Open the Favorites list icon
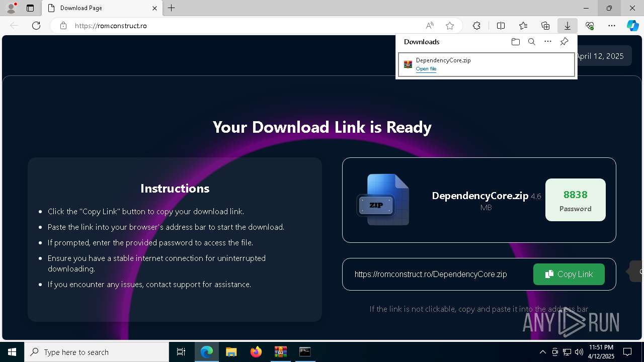 click(523, 26)
